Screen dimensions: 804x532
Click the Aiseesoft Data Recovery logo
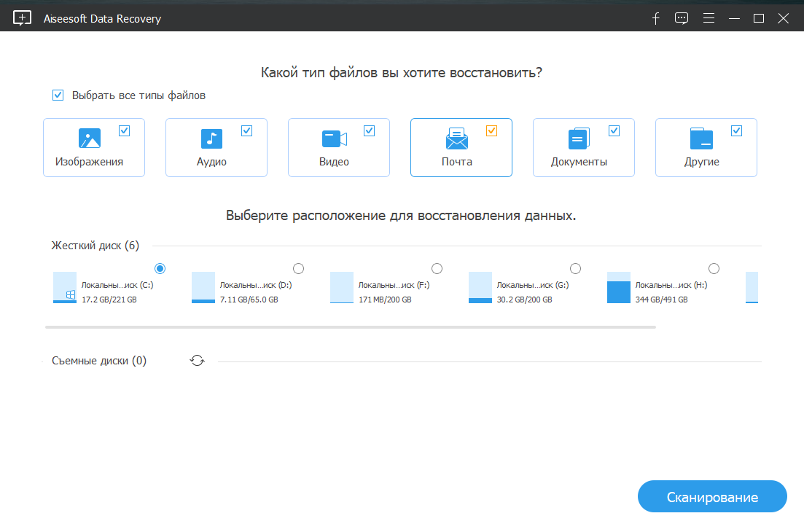(x=21, y=17)
